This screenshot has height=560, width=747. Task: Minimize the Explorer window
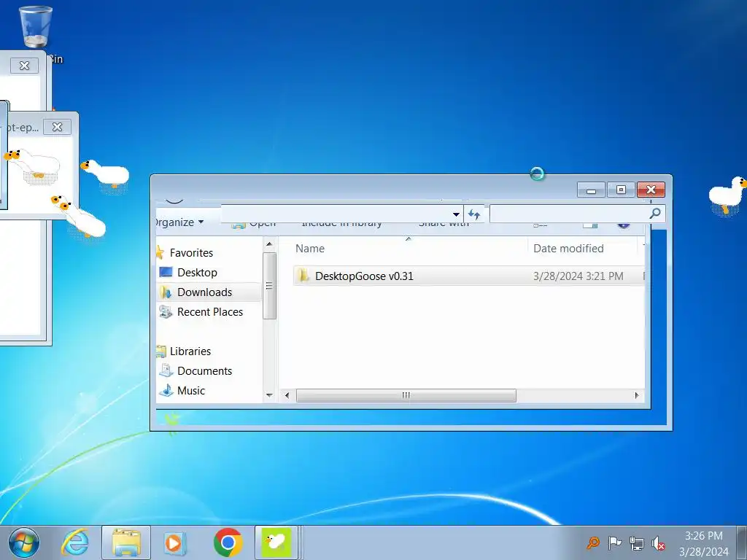591,190
